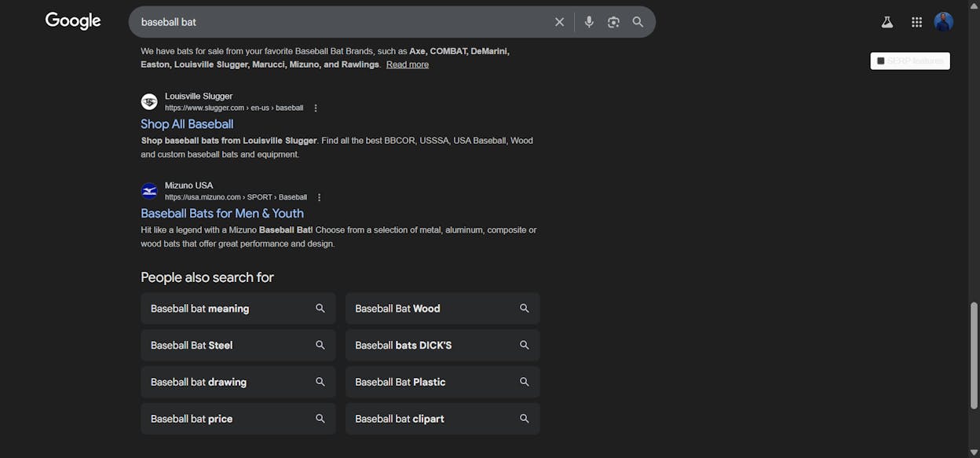The height and width of the screenshot is (458, 980).
Task: Search for Baseball bat clipart
Action: pos(443,420)
